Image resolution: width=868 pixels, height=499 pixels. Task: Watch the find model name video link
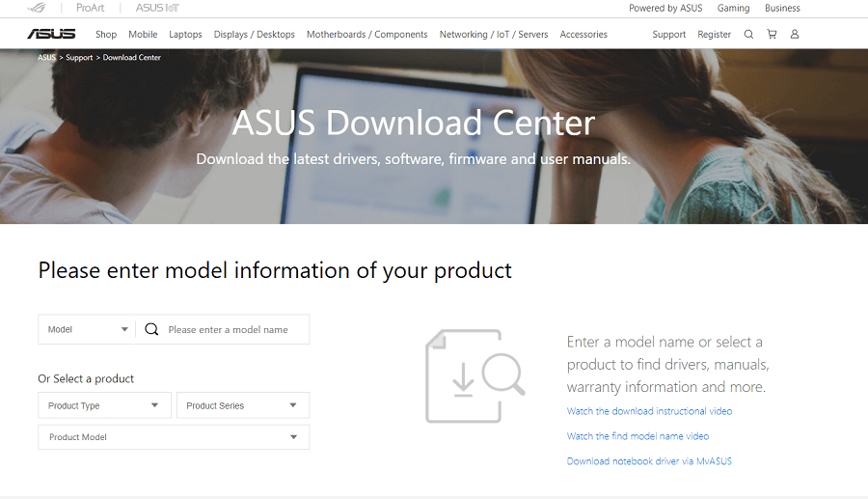pyautogui.click(x=637, y=436)
